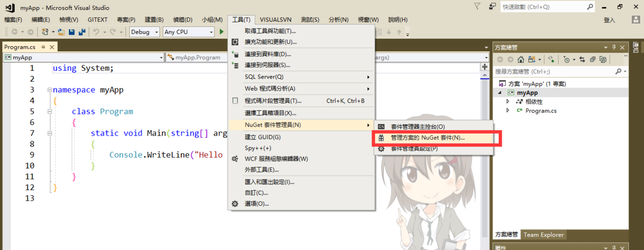Choose 程式碼片段管理員(T)... menu entry
The image size is (644, 250).
[x=301, y=101]
